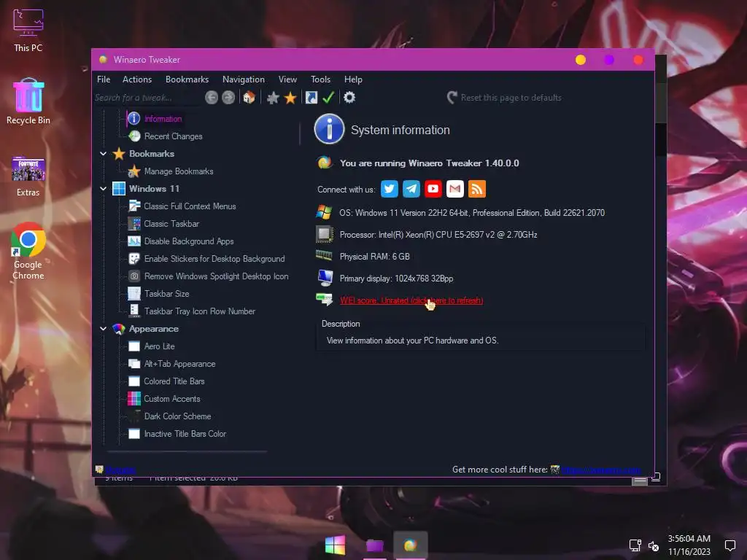Click the create shortcut toolbar icon
This screenshot has height=560, width=747.
click(311, 98)
